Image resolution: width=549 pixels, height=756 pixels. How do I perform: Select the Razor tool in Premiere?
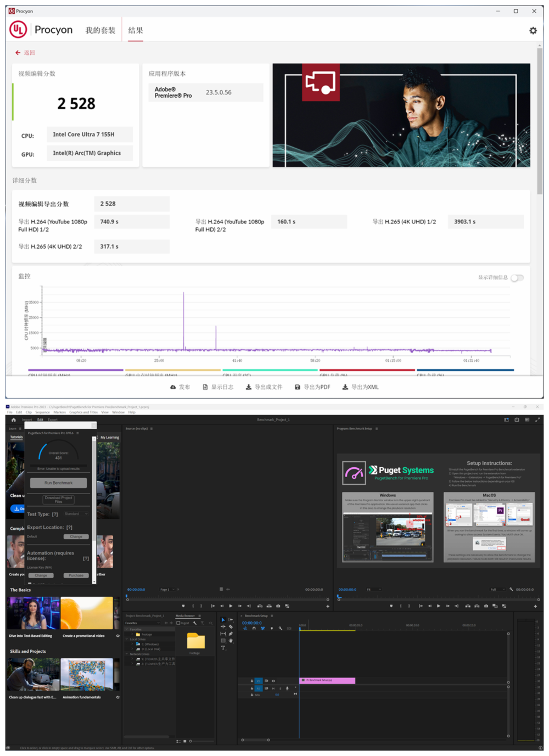pos(231,626)
